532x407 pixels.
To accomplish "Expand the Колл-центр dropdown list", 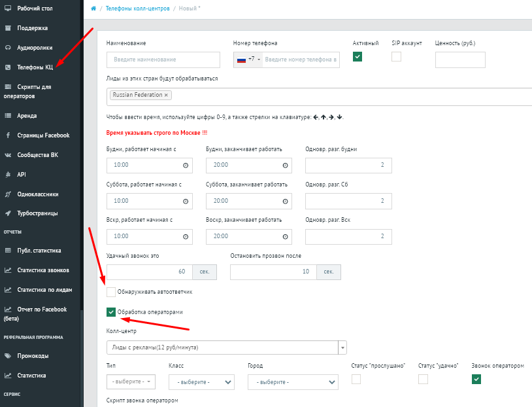I will point(342,347).
